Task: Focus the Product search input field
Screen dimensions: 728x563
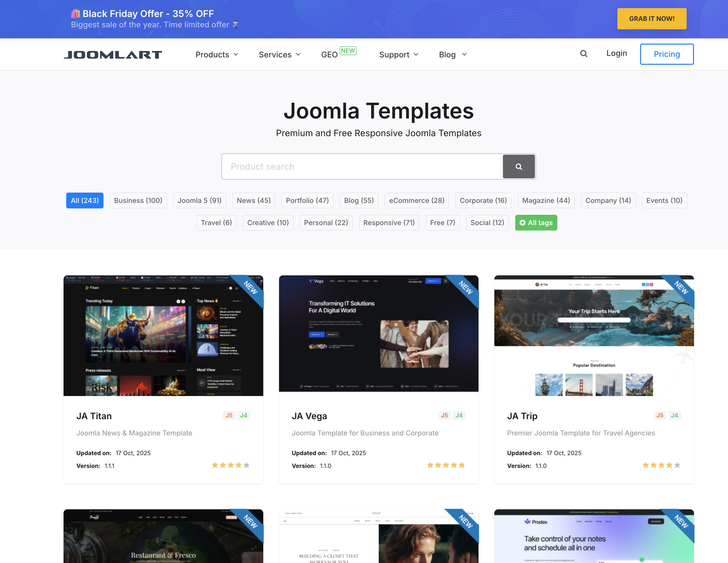Action: pos(362,167)
